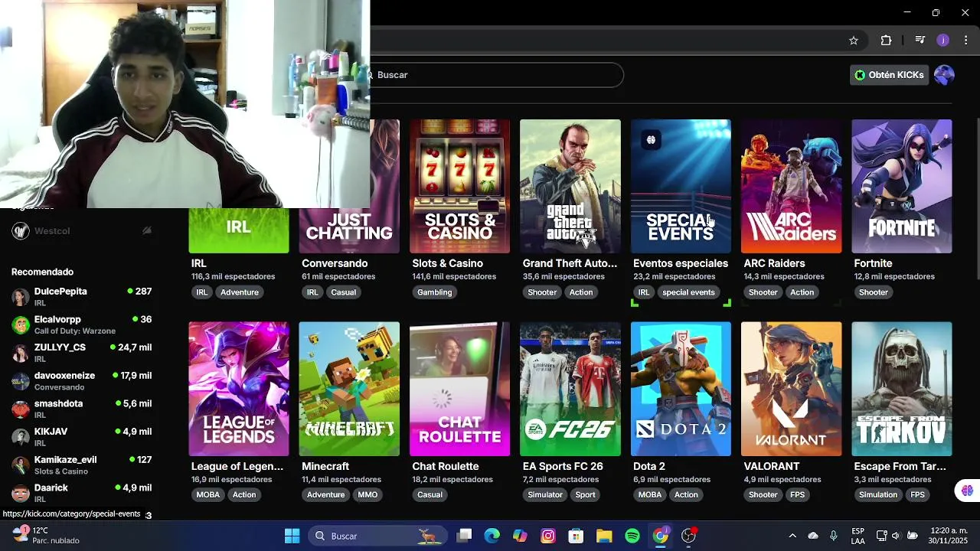Viewport: 980px width, 551px height.
Task: Click the offline icon beside Westcol
Action: (x=147, y=231)
